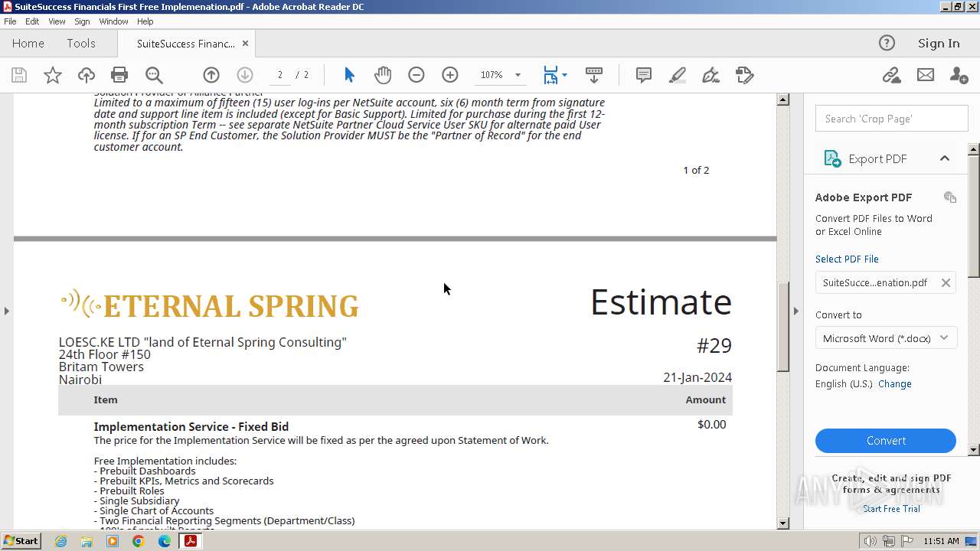Send file by email icon
Viewport: 980px width, 551px height.
coord(926,75)
